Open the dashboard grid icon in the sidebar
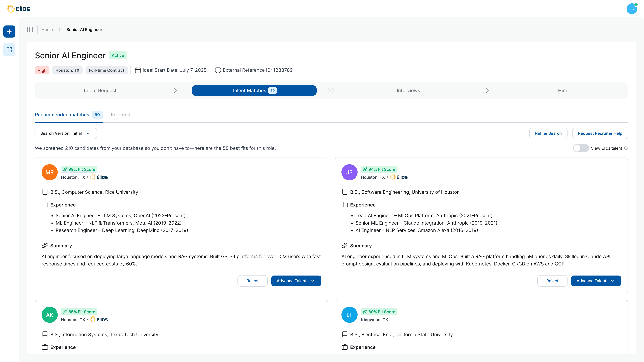Viewport: 644px width, 362px height. (9, 49)
